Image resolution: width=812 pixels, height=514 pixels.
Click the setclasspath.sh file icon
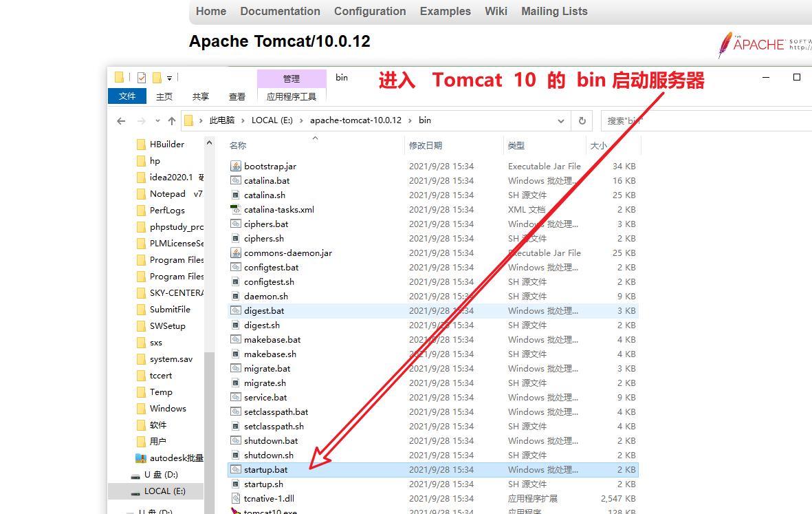coord(236,427)
